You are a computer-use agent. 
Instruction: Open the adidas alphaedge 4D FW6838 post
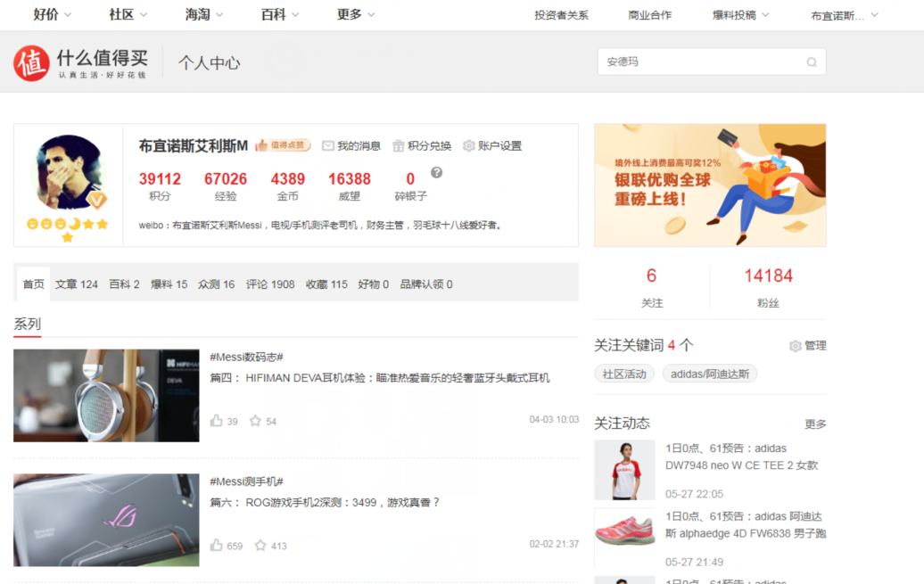pyautogui.click(x=746, y=525)
